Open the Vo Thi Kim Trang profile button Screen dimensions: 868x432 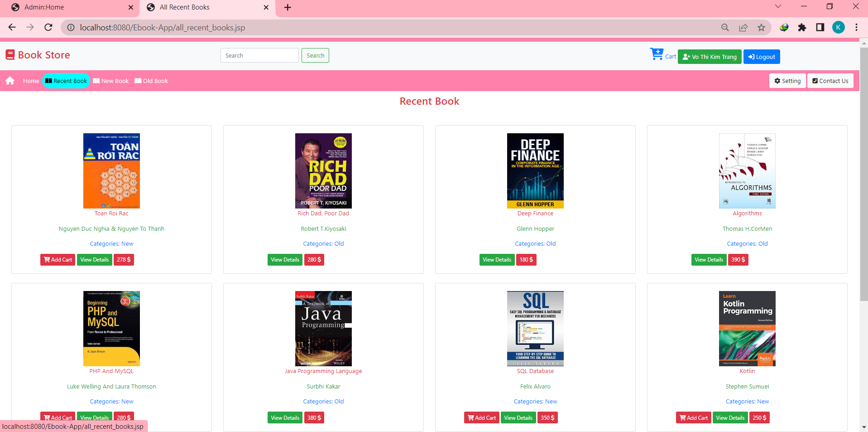coord(710,57)
